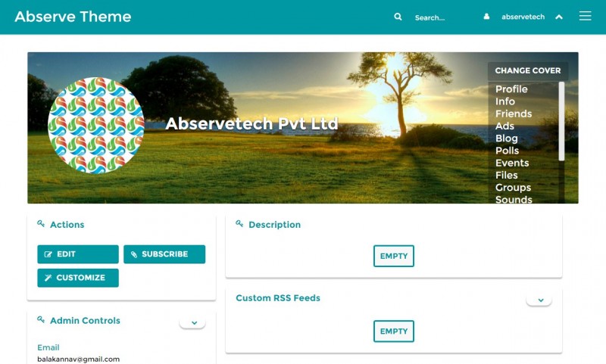Focus the Search input field

(x=441, y=17)
